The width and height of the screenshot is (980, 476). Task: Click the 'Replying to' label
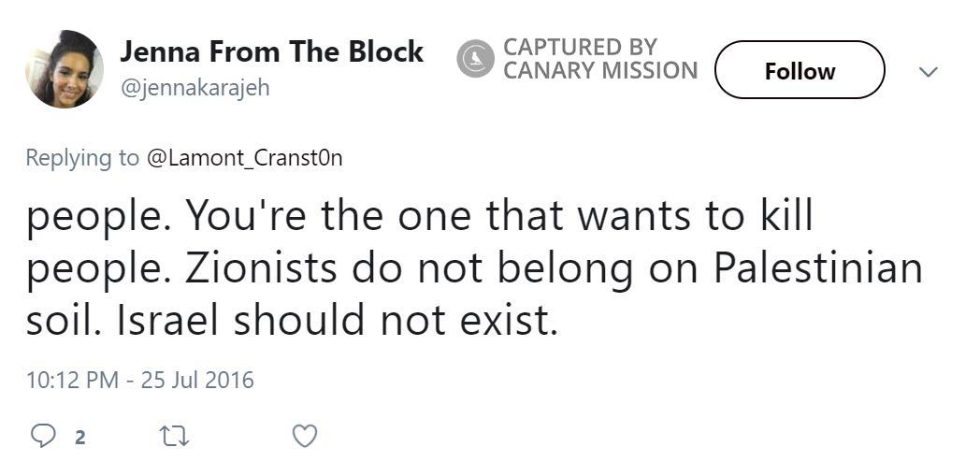(82, 158)
